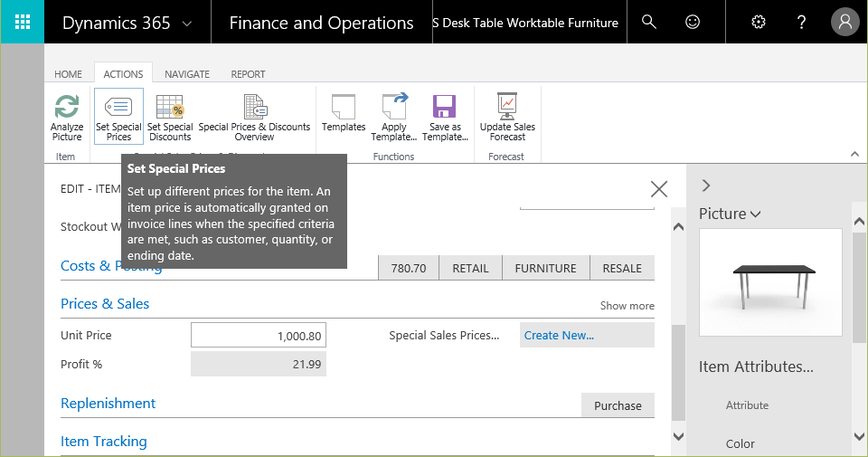Select Set Special Discounts action

tap(170, 118)
